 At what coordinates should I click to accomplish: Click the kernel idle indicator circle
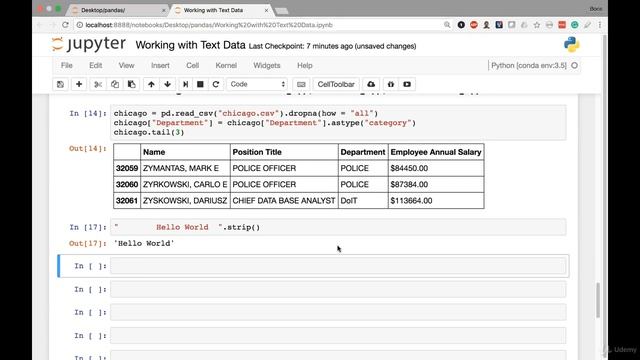[574, 65]
